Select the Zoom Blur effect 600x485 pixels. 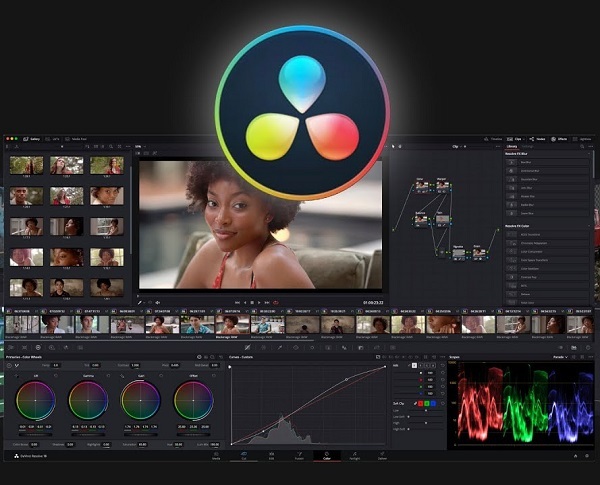[548, 213]
